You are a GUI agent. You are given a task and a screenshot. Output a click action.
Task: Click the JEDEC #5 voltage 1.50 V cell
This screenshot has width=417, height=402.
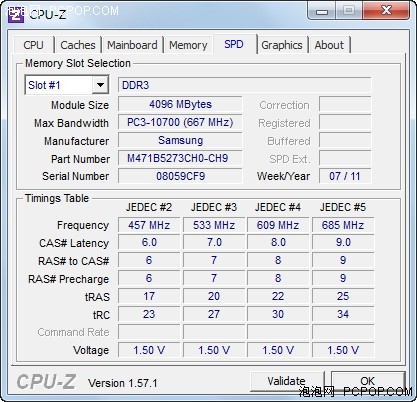coord(343,350)
